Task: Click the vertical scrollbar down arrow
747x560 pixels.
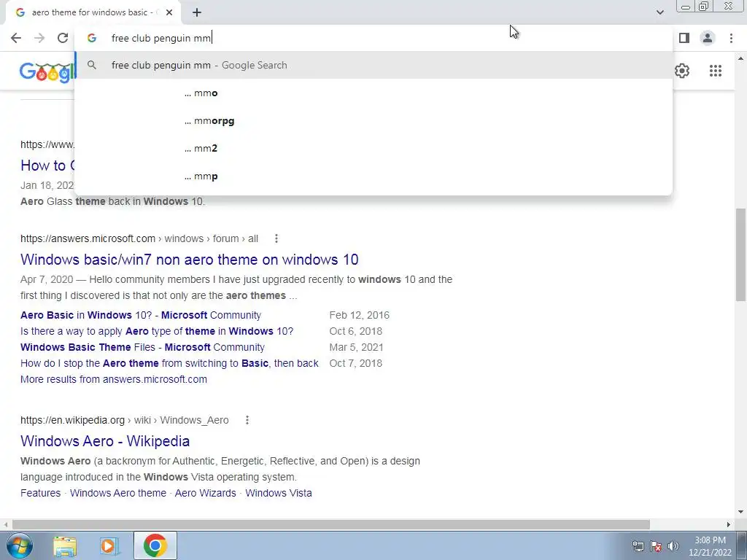Action: pos(740,513)
